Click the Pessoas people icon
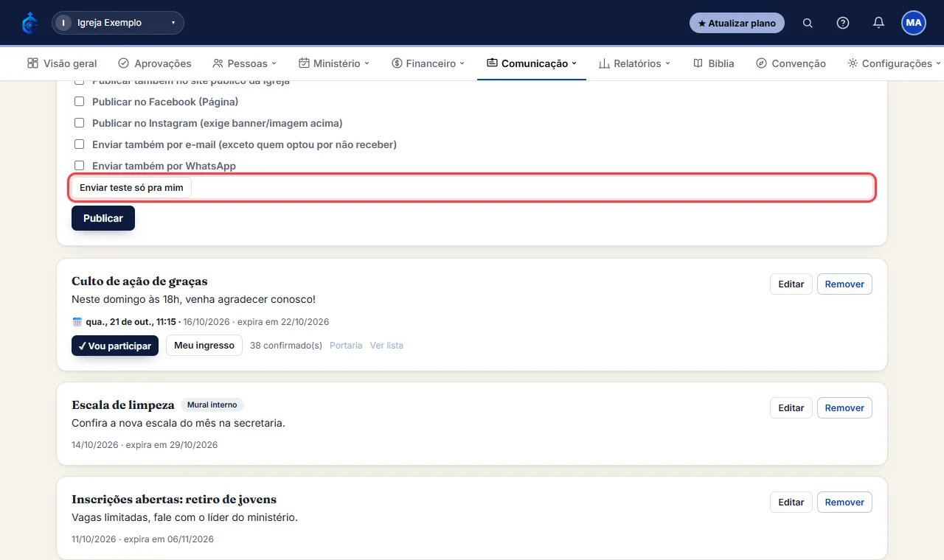 218,63
